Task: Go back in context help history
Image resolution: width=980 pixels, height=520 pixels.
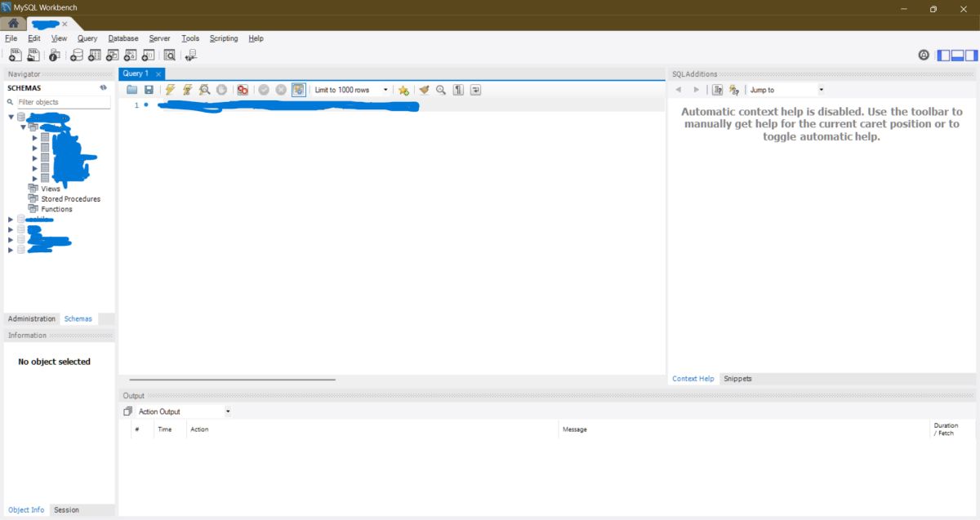Action: [x=679, y=90]
